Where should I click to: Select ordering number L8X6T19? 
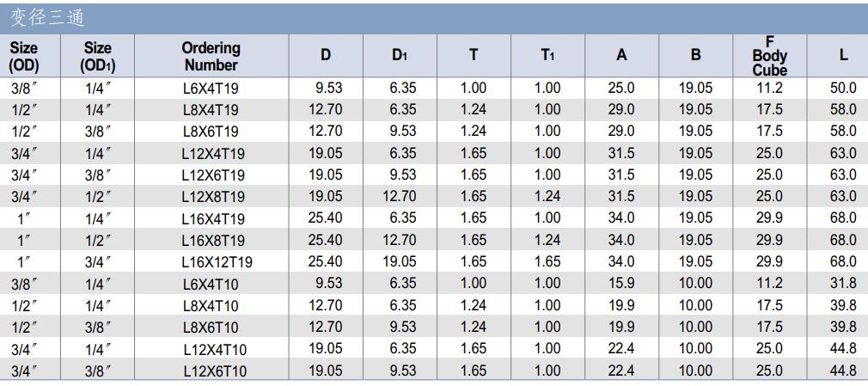(211, 132)
